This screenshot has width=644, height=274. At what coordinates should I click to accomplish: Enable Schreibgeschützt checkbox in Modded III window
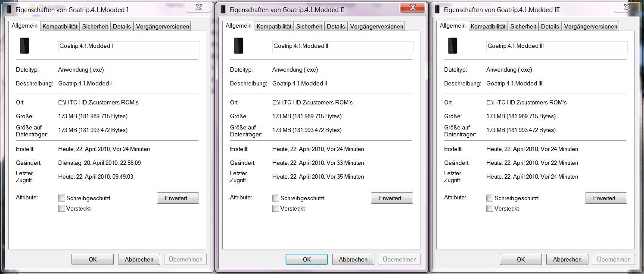point(490,198)
